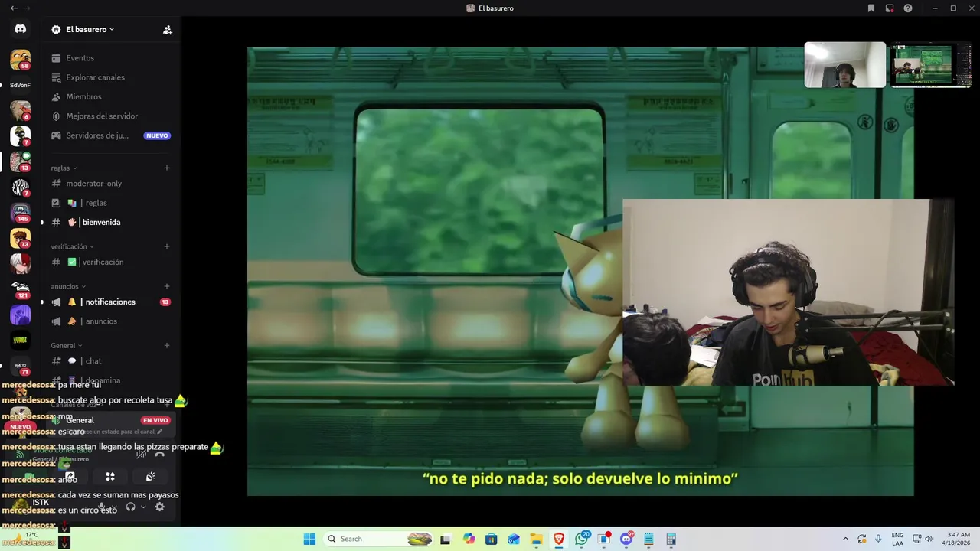Collapse the verificación category

73,246
